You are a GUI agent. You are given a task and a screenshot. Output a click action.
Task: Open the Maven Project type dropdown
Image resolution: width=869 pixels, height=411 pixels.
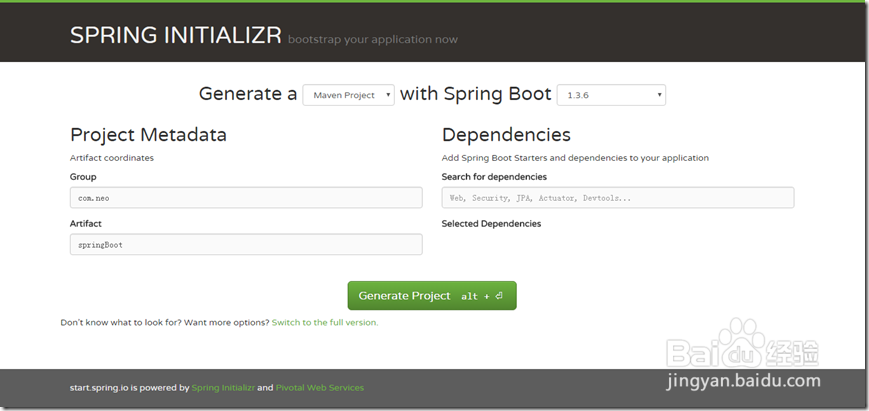coord(348,95)
